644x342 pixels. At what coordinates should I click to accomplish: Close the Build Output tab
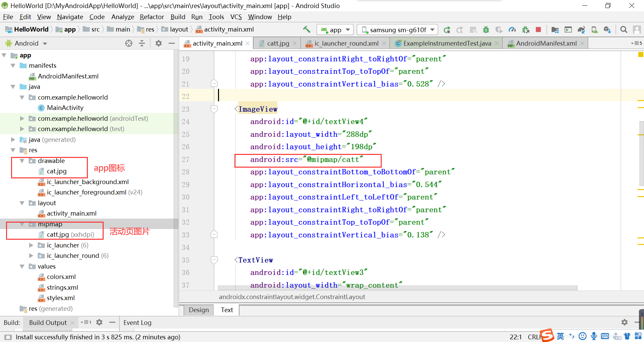pyautogui.click(x=72, y=323)
